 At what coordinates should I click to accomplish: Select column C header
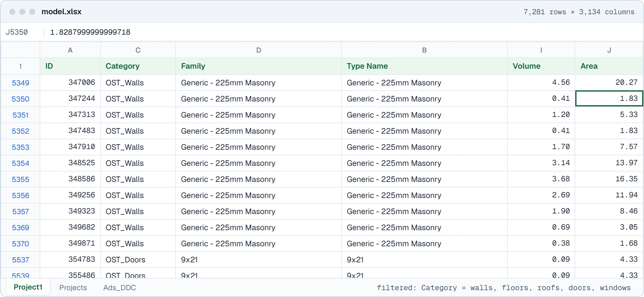click(x=138, y=50)
